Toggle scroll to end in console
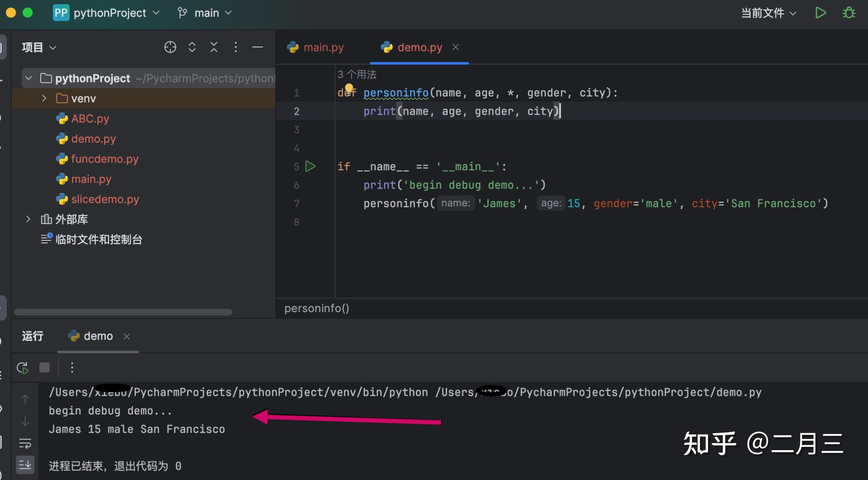Screen dimensions: 868x480 coord(25,465)
